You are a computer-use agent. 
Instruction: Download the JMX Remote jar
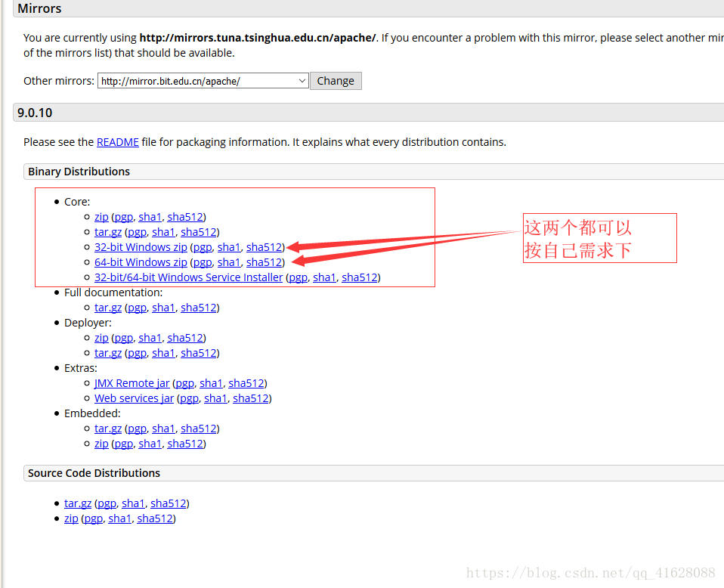132,383
